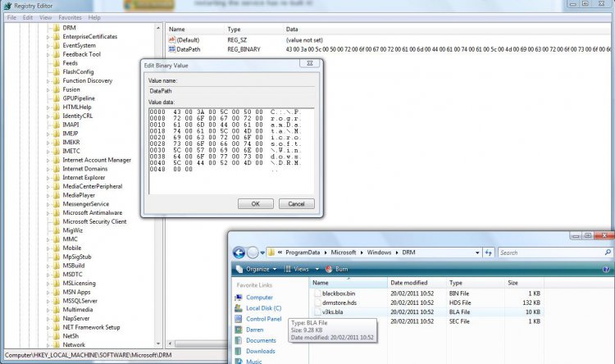Open the View menu in Registry Editor

(45, 18)
